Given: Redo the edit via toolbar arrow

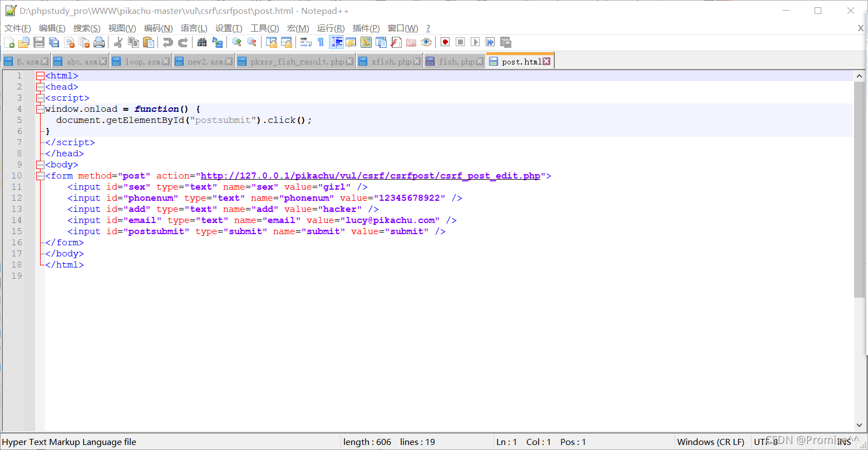Looking at the screenshot, I should (x=183, y=42).
